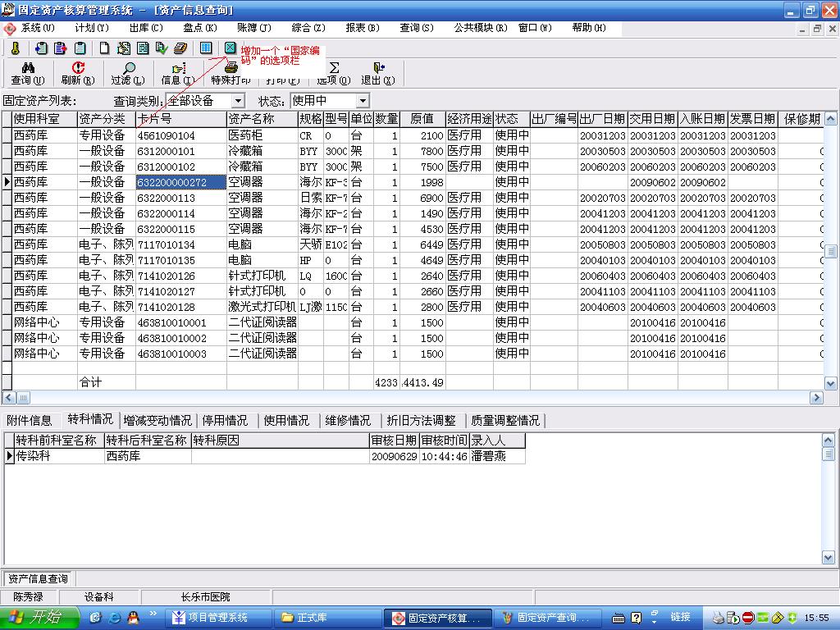
Task: Select the 激光式打印机 asset name cell
Action: pos(262,307)
